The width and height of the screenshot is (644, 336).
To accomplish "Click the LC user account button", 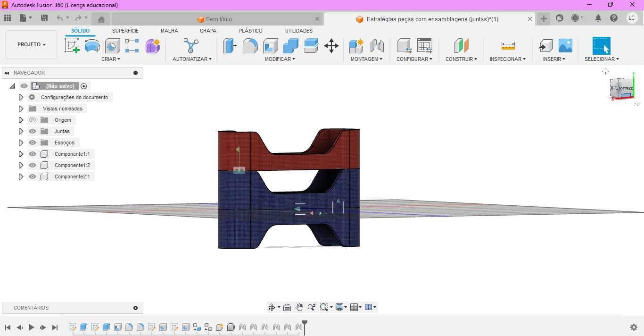I will [x=632, y=18].
